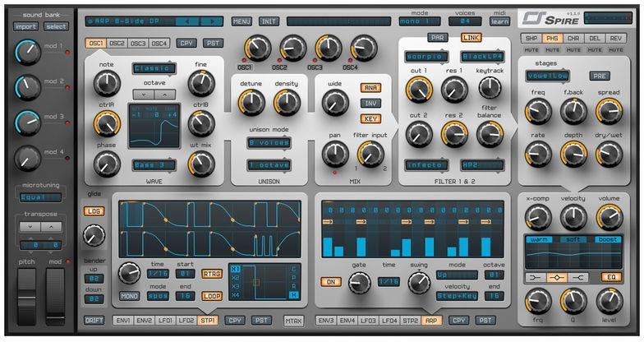Select the low shelf EQ shape icon

point(536,278)
